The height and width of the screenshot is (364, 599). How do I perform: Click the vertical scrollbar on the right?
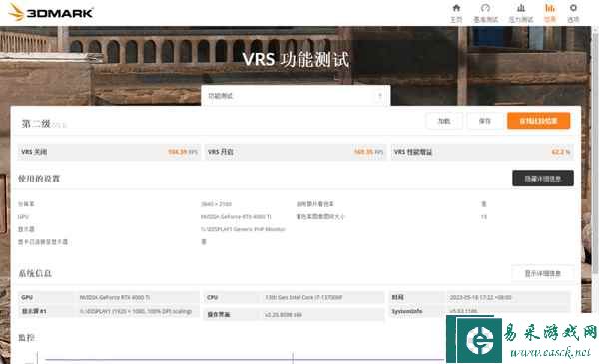click(x=595, y=153)
